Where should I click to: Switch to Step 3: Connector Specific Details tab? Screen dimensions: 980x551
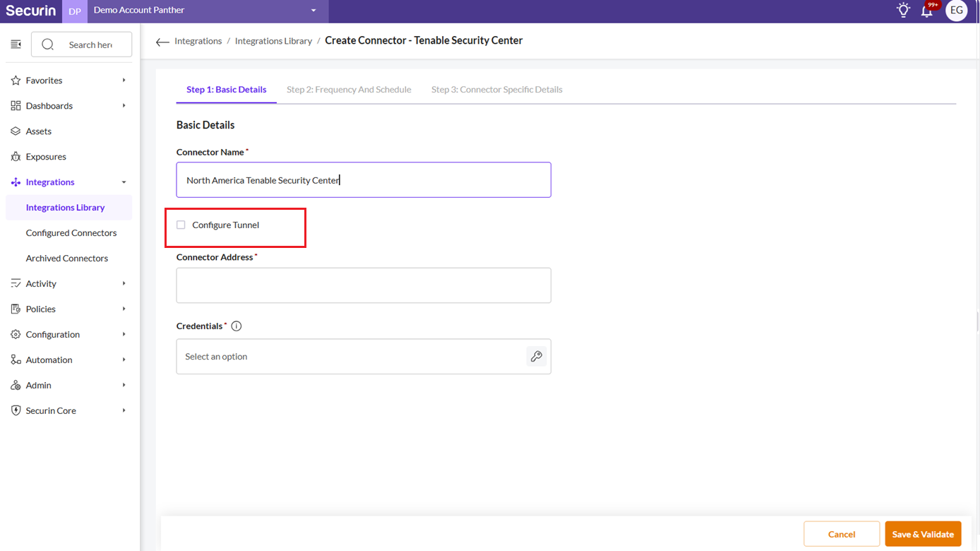coord(497,90)
